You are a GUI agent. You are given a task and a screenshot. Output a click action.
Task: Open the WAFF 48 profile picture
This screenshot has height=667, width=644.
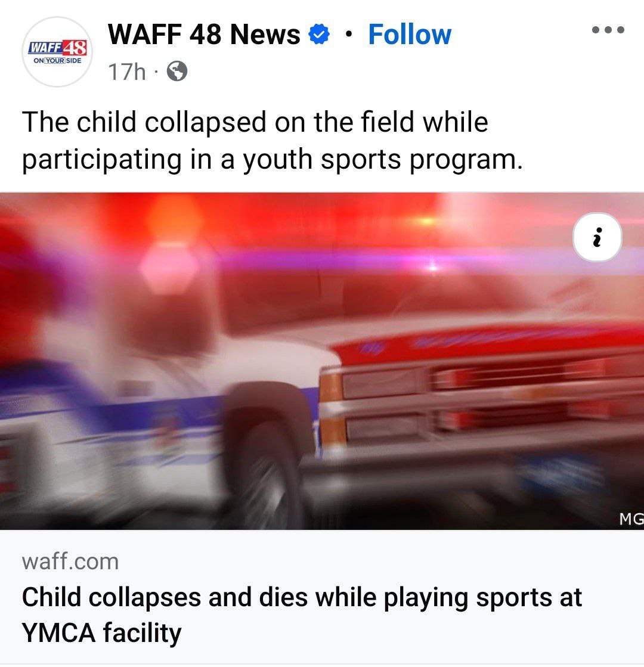tap(57, 52)
